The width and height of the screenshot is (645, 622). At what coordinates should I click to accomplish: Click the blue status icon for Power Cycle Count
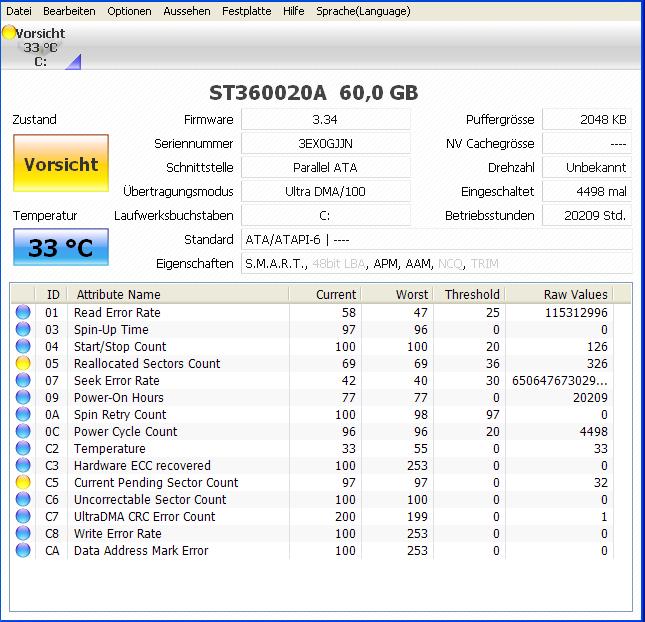[x=23, y=431]
